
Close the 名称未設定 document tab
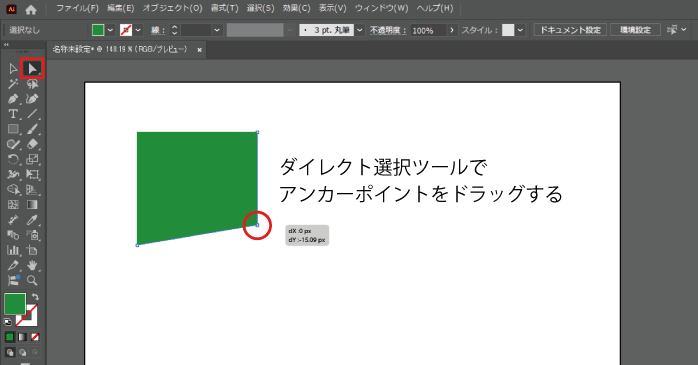click(199, 50)
